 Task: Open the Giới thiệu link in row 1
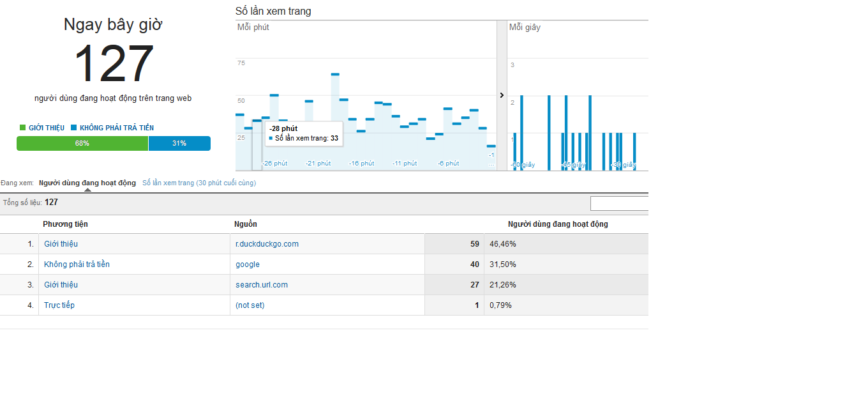pos(61,244)
